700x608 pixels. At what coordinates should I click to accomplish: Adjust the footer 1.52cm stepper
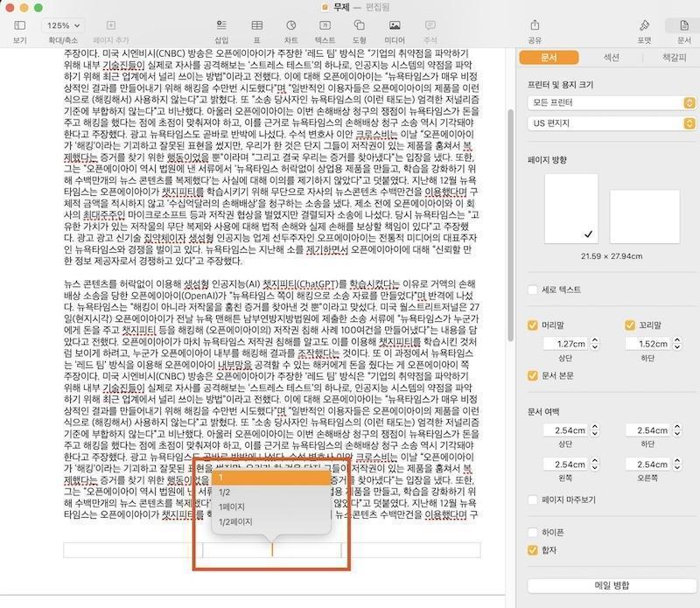point(677,344)
